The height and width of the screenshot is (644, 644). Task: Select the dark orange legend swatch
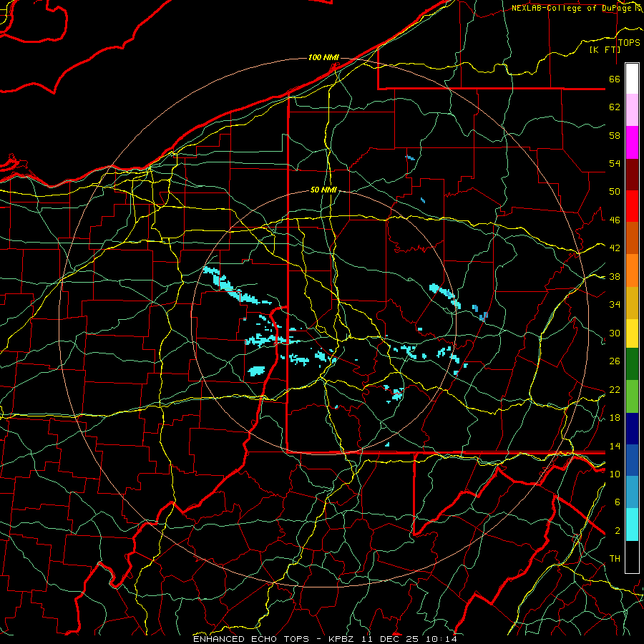(632, 238)
